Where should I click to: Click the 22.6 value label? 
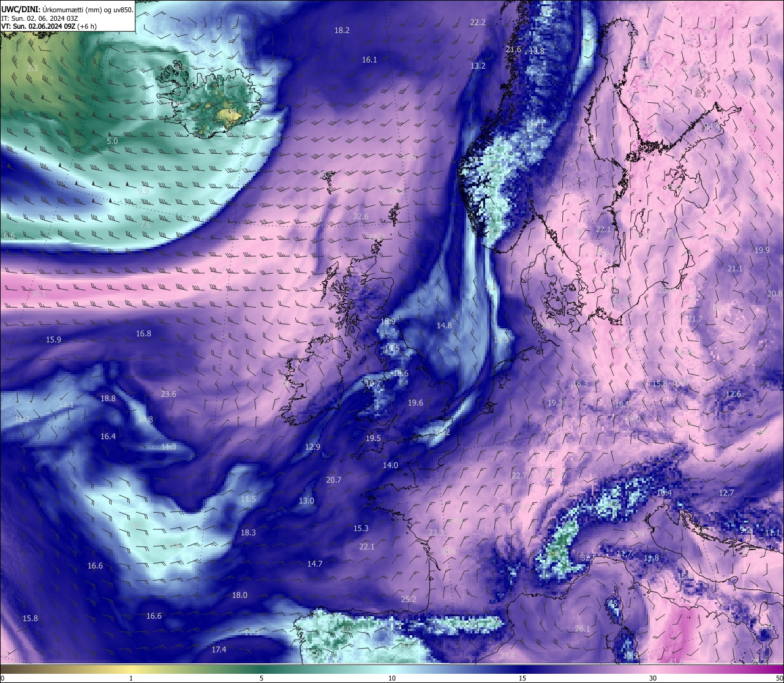tap(361, 216)
